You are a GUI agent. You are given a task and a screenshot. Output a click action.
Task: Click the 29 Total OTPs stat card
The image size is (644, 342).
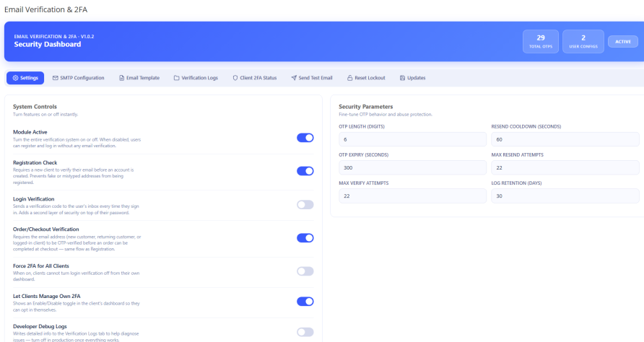tap(541, 41)
